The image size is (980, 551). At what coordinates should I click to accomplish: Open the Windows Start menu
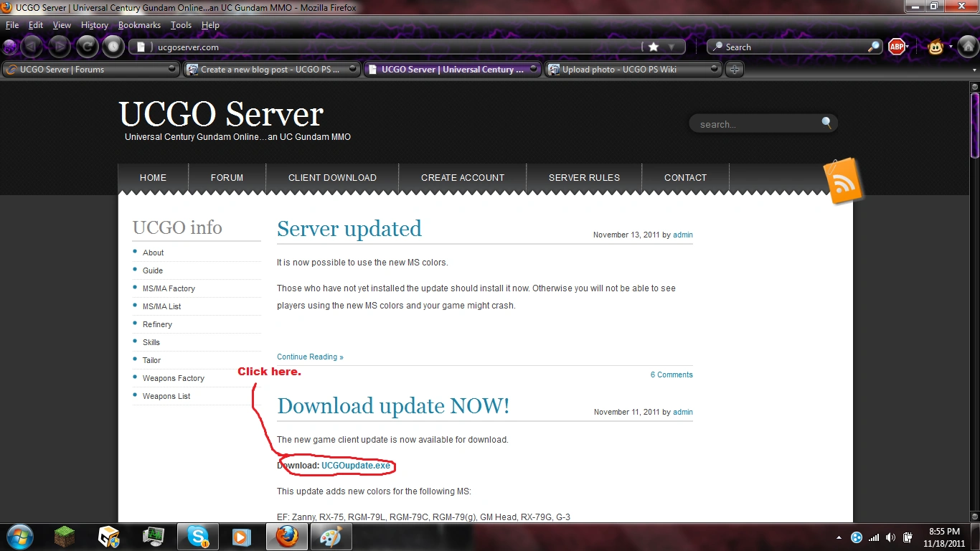point(19,537)
